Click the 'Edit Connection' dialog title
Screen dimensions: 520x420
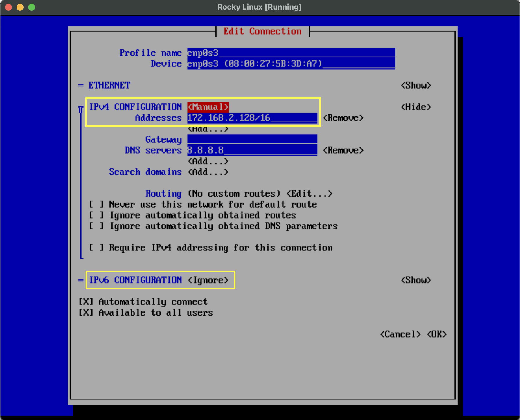[x=262, y=31]
